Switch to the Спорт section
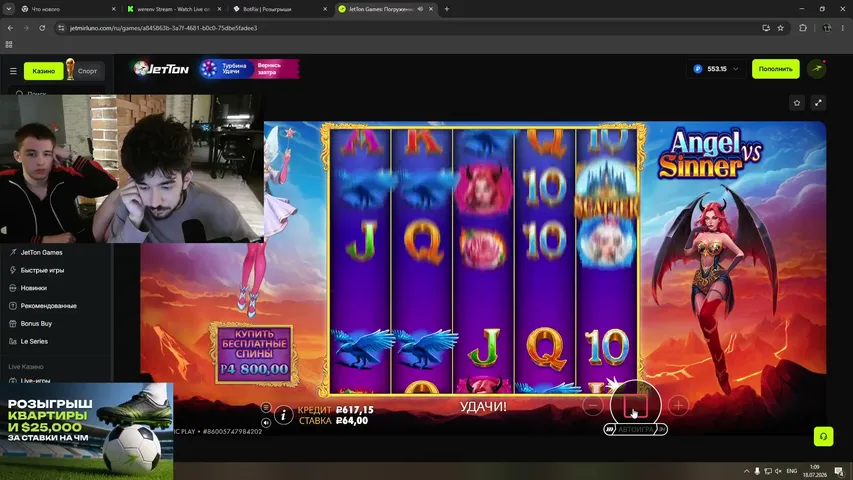 point(87,71)
